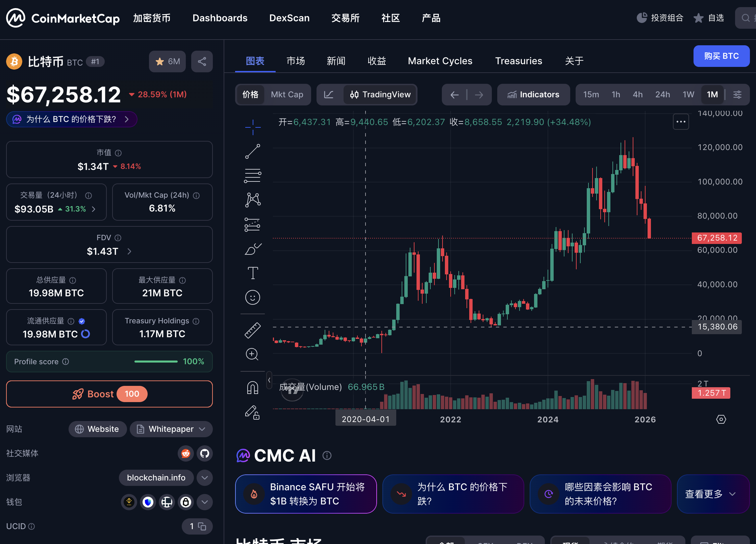Switch chart view to Mkt Cap
756x544 pixels.
287,95
